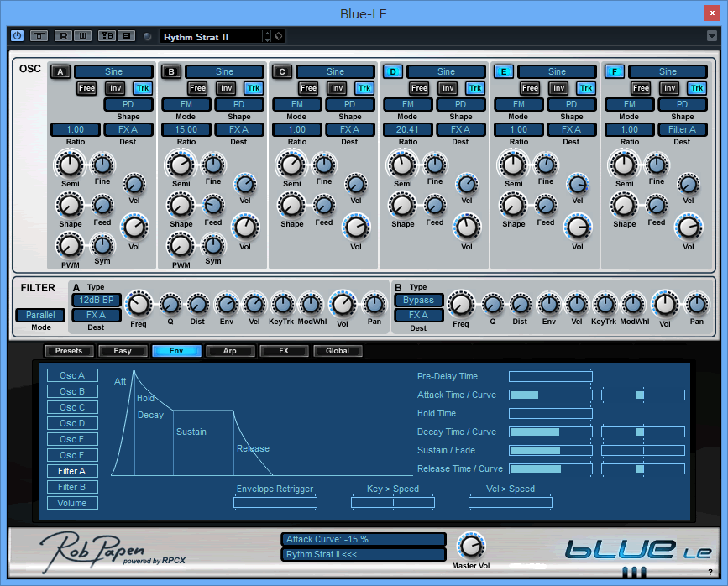Click oscillator A Sym knob
Screen dimensions: 728x586
(x=102, y=246)
